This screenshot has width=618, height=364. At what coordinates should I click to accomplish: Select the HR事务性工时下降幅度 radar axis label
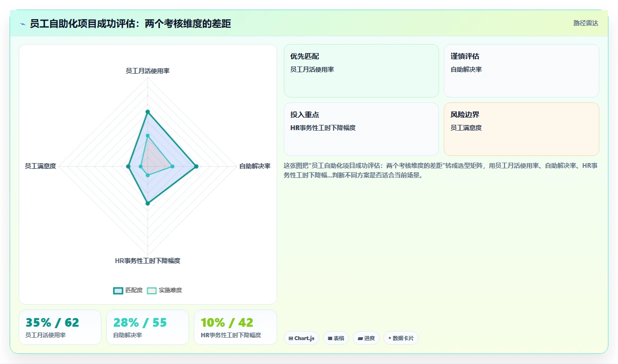point(147,261)
